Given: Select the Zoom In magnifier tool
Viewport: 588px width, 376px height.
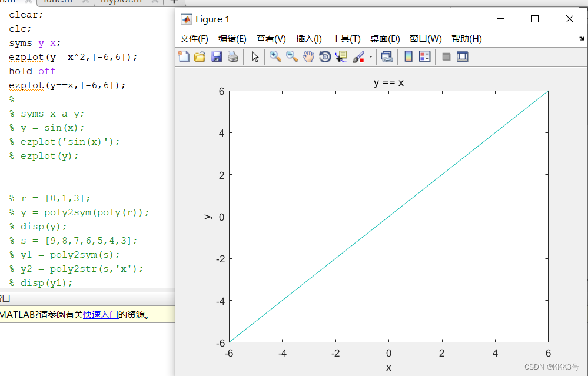Looking at the screenshot, I should coord(275,56).
